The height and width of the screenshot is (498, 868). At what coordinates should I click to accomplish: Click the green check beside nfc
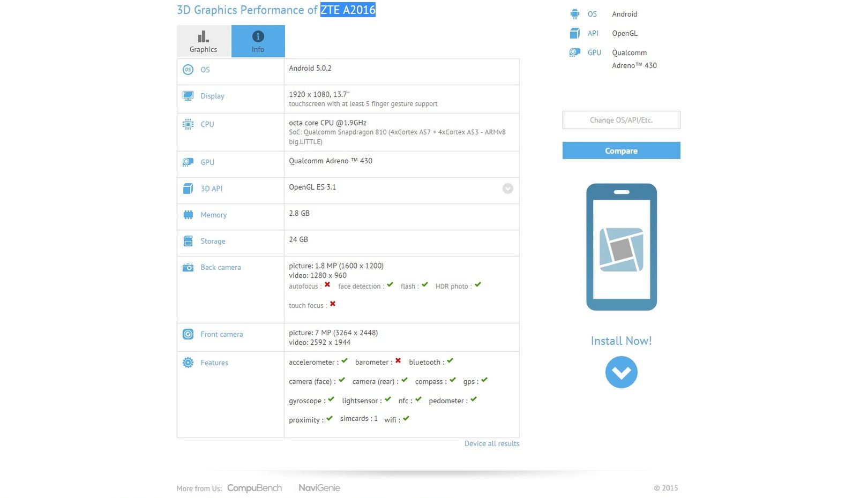(x=418, y=399)
